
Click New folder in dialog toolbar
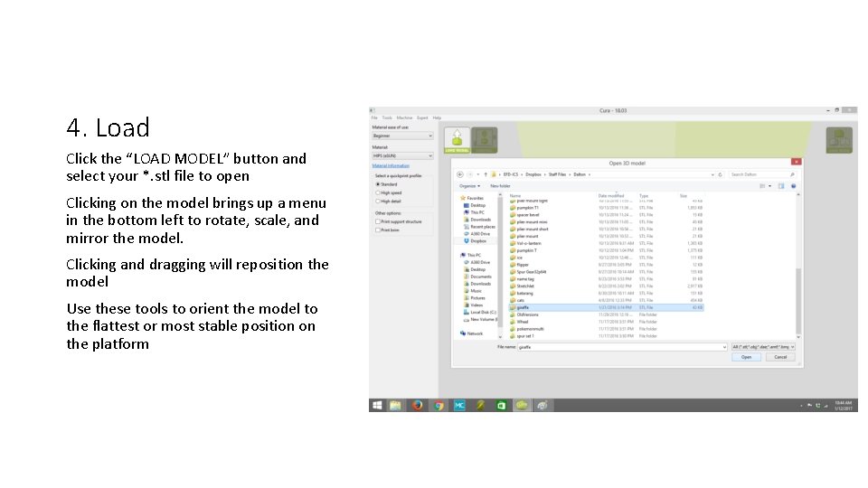tap(500, 186)
